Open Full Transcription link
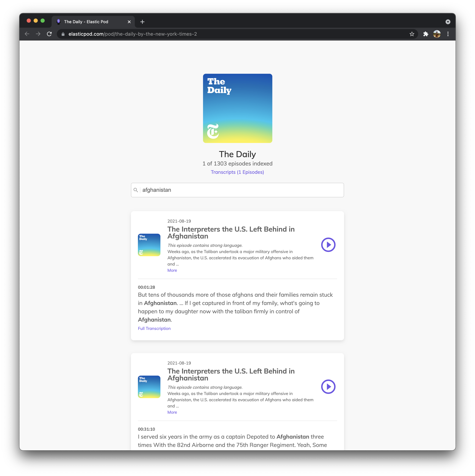475x476 pixels. (154, 328)
